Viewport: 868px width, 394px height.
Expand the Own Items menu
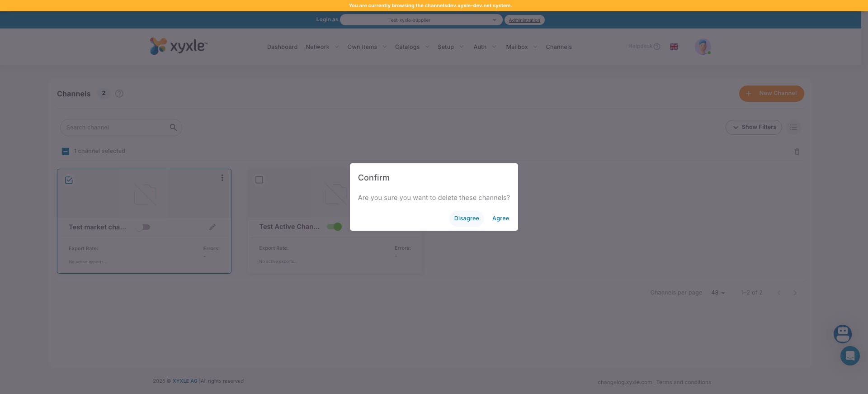pos(367,47)
